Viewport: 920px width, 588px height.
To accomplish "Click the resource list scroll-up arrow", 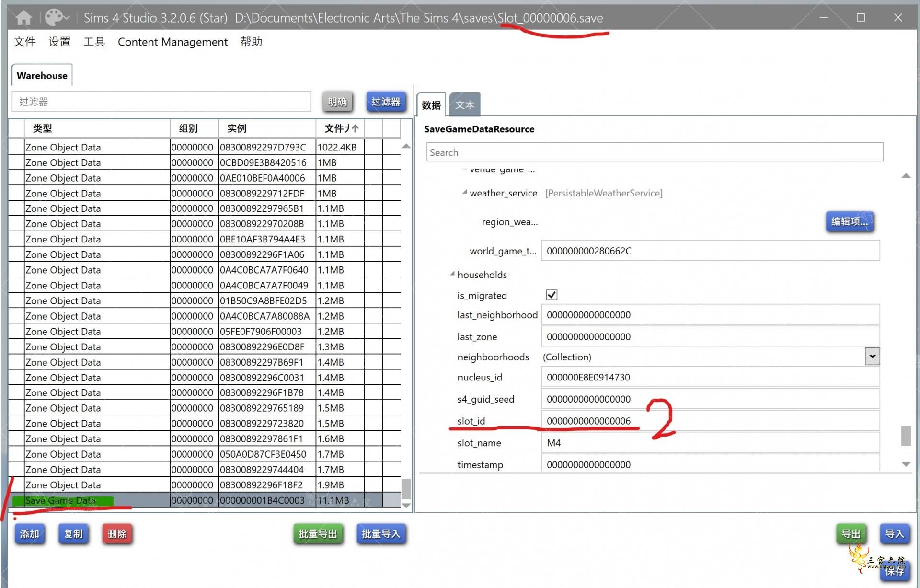I will 406,146.
